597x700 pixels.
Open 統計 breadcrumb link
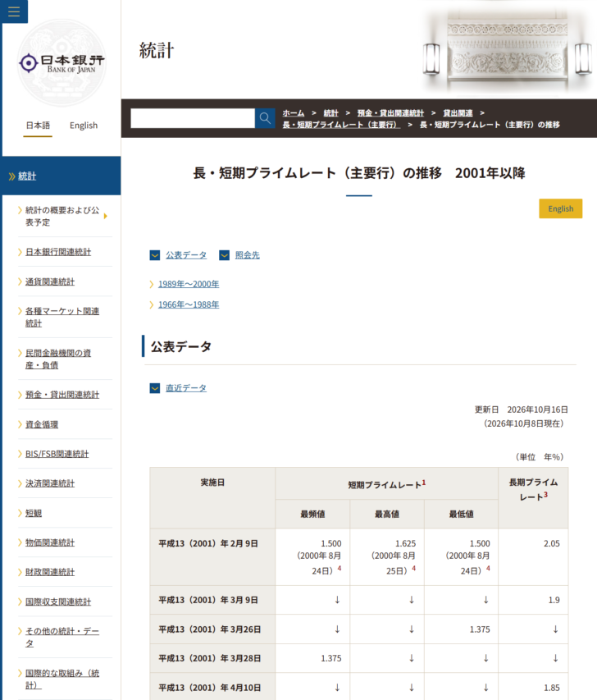click(x=331, y=113)
